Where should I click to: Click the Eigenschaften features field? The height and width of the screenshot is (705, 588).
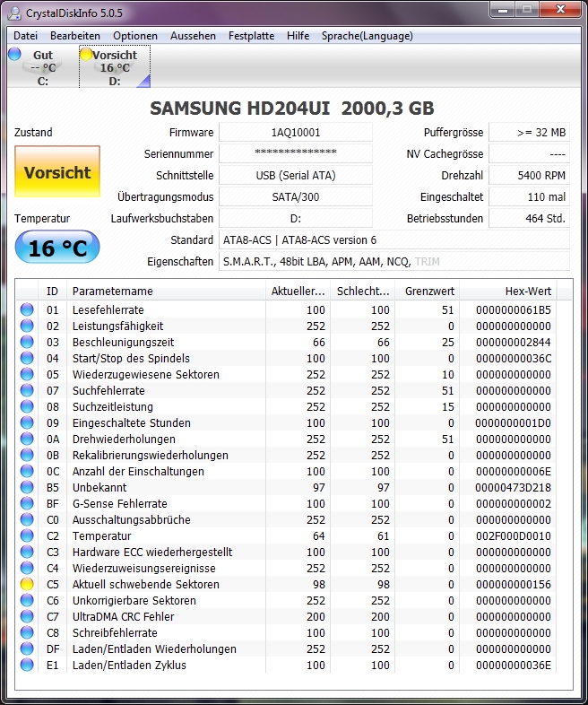[394, 261]
